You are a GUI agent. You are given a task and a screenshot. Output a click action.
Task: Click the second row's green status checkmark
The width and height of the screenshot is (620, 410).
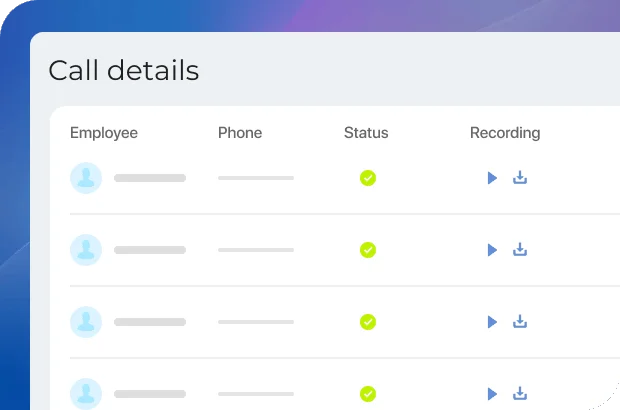click(x=368, y=250)
